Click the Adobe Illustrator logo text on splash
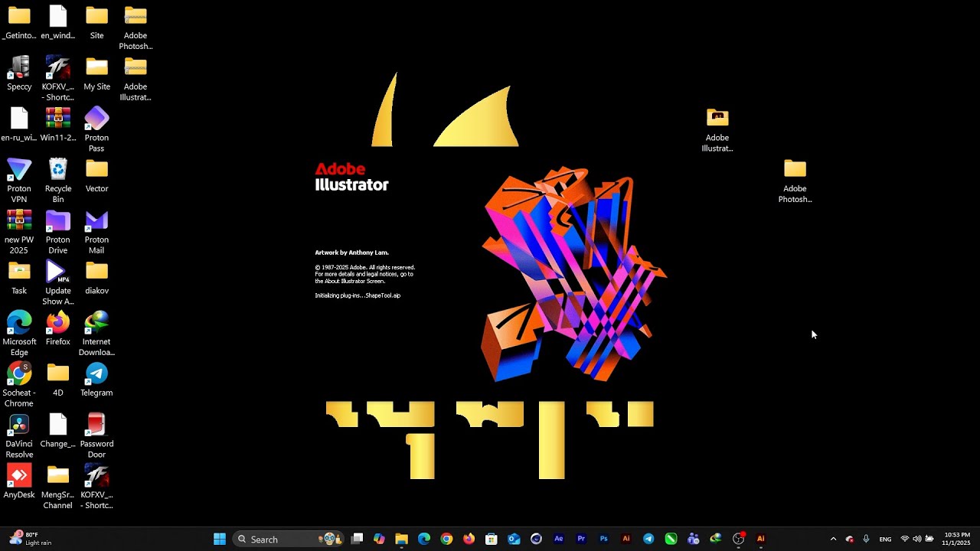 pyautogui.click(x=351, y=177)
